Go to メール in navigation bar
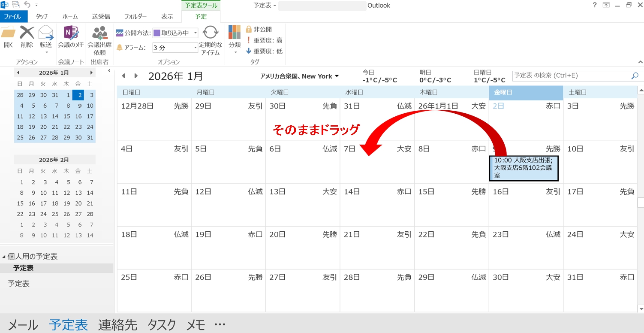The height and width of the screenshot is (333, 644). click(23, 325)
